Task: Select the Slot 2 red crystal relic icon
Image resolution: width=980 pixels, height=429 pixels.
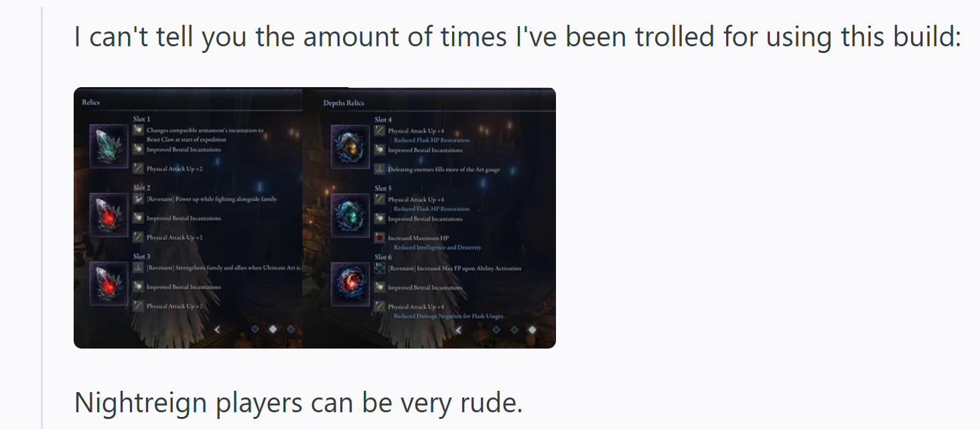Action: (109, 214)
